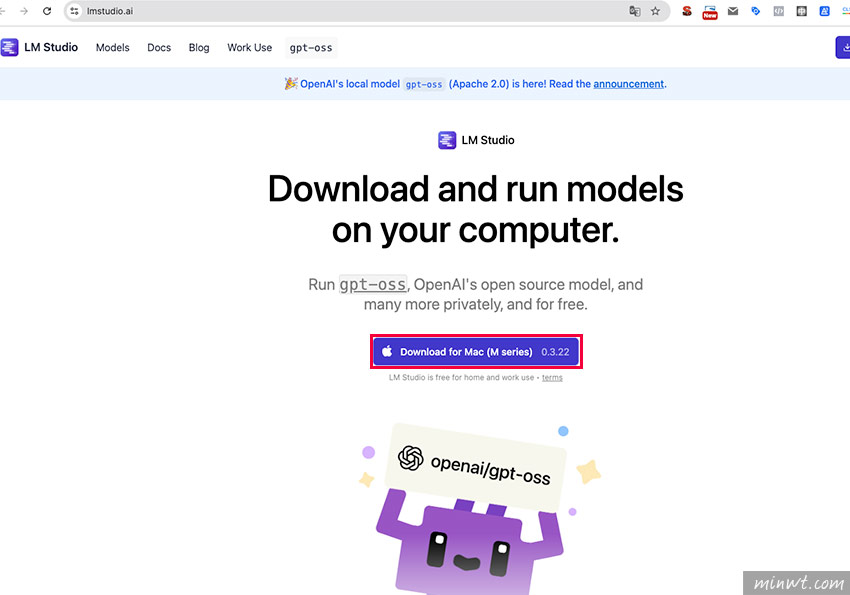Open the dark square grid extension icon

[x=801, y=11]
